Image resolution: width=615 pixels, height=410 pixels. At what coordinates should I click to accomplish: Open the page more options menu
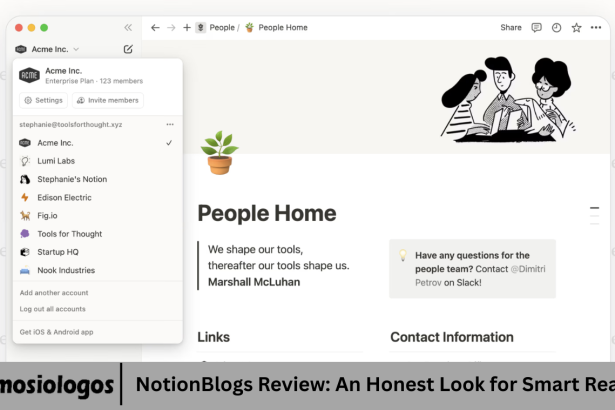[596, 27]
